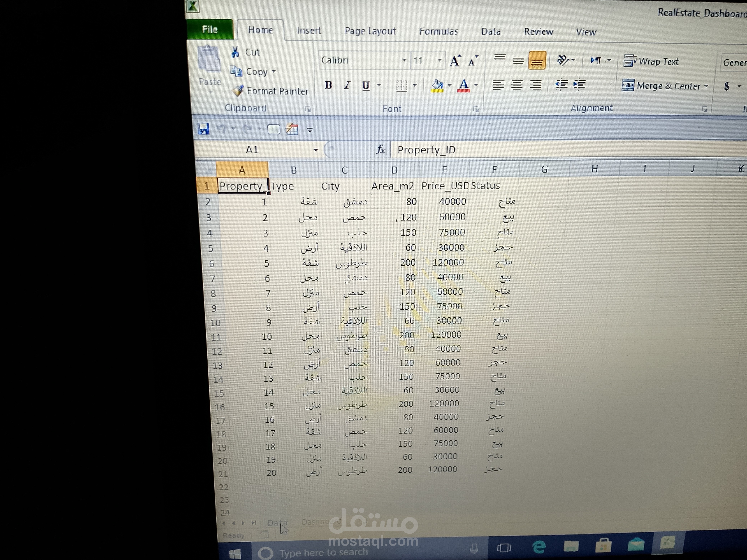Image resolution: width=747 pixels, height=560 pixels.
Task: Toggle highlighted bottom align button
Action: 537,60
